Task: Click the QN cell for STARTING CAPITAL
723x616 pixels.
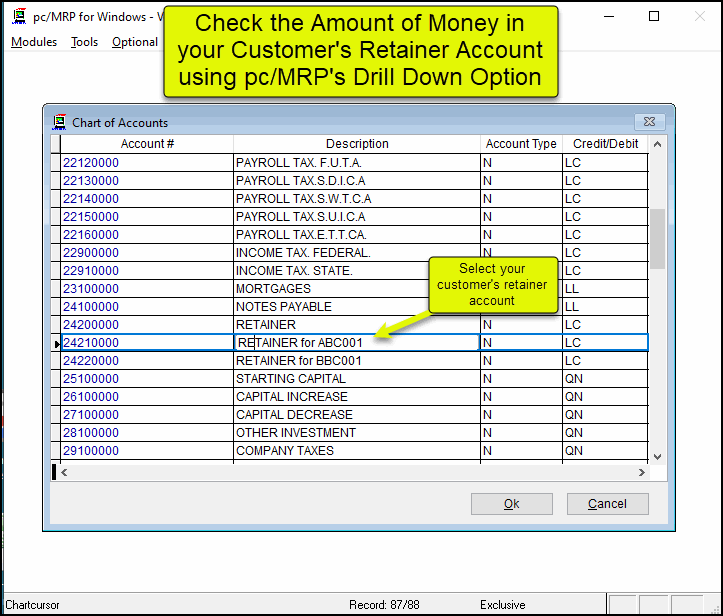Action: click(605, 379)
